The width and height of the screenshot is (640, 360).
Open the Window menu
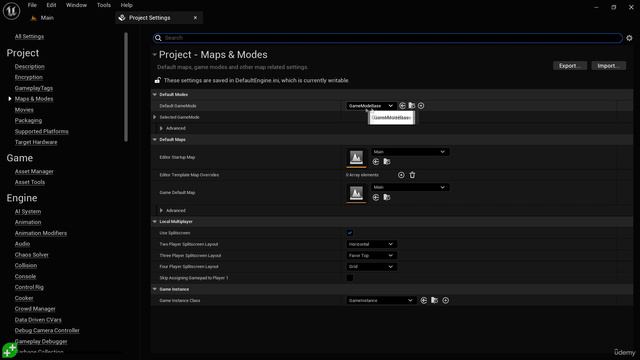tap(76, 5)
